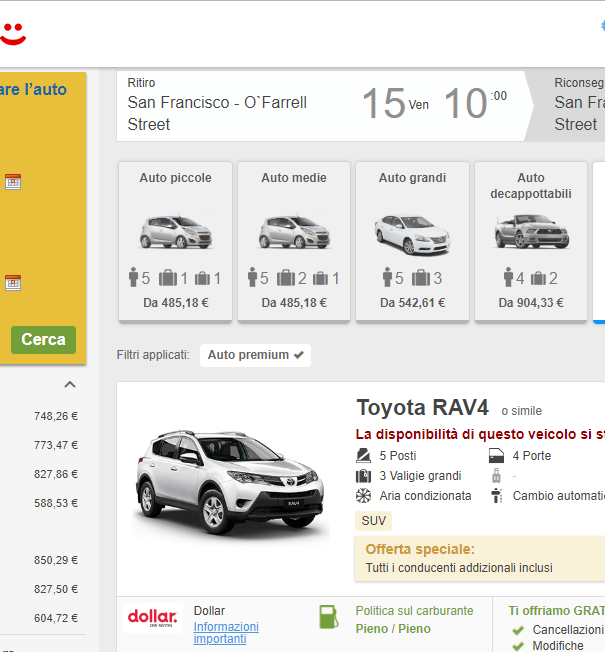This screenshot has width=605, height=652.
Task: Click the Filtri applicati label
Action: pos(153,355)
